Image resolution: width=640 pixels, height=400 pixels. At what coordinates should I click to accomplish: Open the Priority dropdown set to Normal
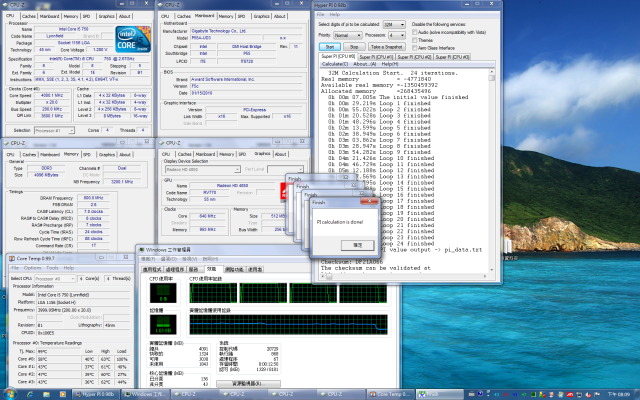pyautogui.click(x=347, y=35)
